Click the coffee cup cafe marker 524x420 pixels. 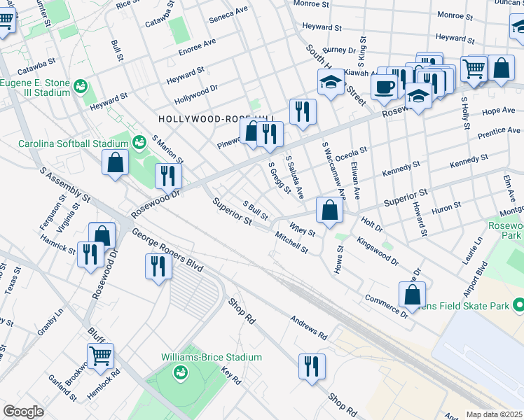[383, 87]
